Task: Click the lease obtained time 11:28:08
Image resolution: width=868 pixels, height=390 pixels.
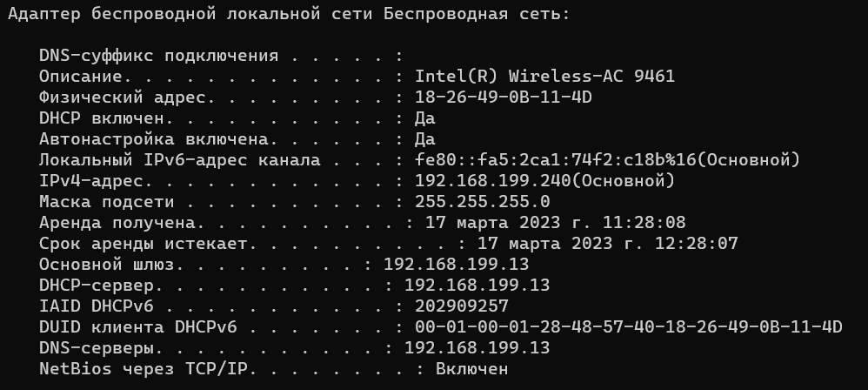Action: tap(644, 223)
